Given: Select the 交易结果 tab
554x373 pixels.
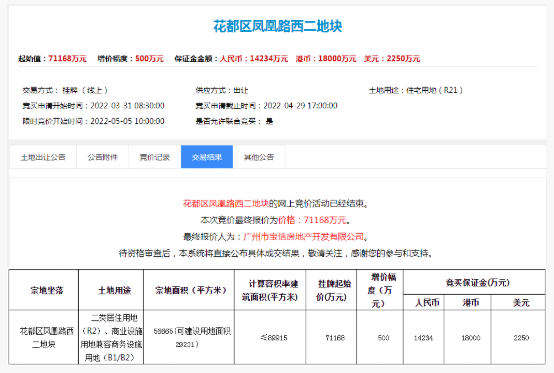Looking at the screenshot, I should click(x=207, y=157).
